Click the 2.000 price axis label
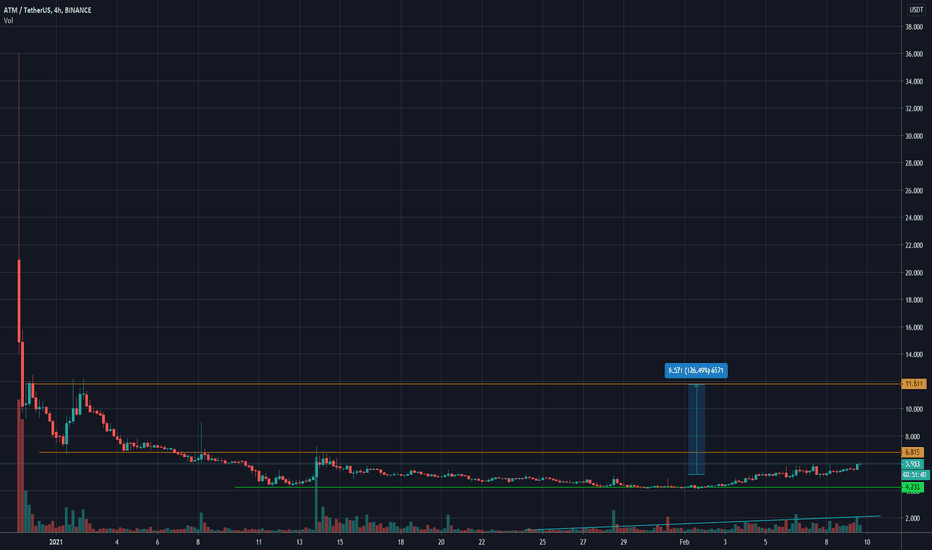Image resolution: width=932 pixels, height=550 pixels. (x=914, y=518)
